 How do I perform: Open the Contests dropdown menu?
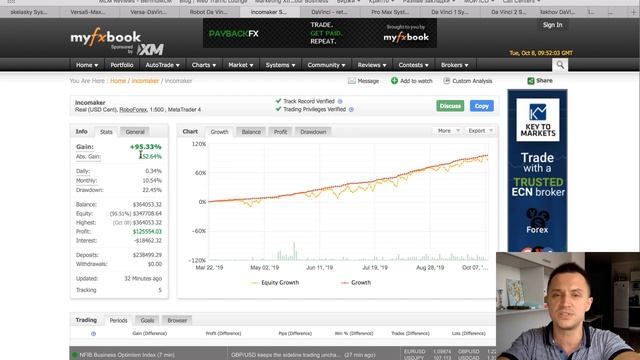[413, 65]
